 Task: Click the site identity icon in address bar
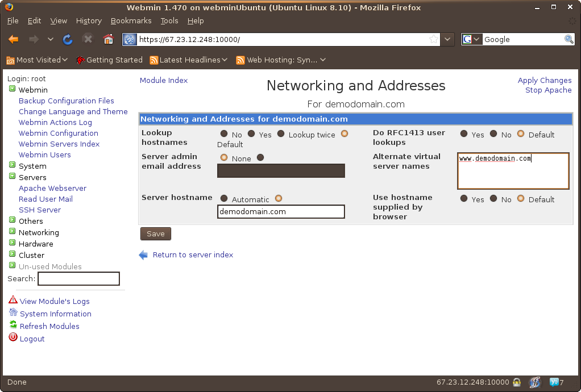[x=130, y=39]
